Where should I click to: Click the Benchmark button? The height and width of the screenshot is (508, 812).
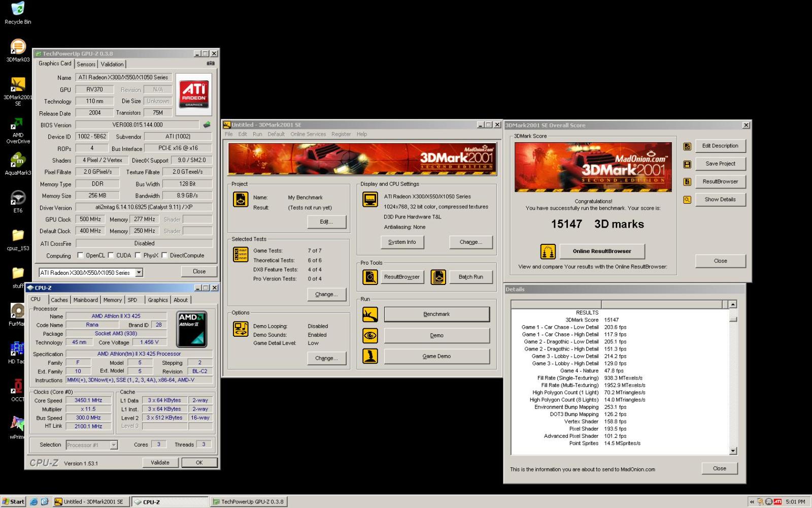click(x=437, y=314)
